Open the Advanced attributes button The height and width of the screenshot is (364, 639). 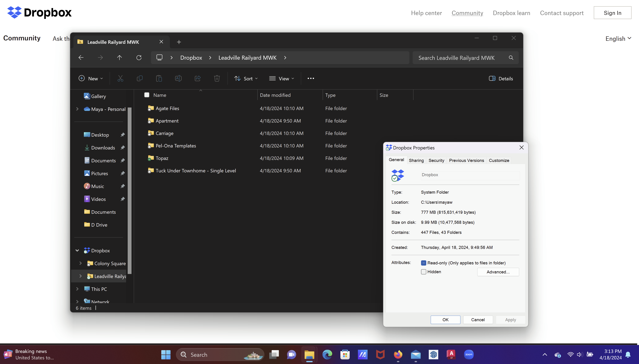coord(498,272)
